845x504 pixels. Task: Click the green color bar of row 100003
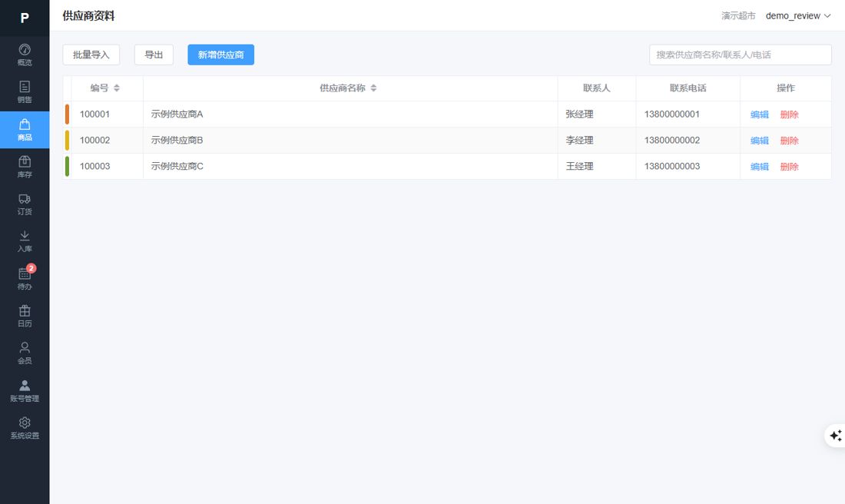[x=68, y=166]
